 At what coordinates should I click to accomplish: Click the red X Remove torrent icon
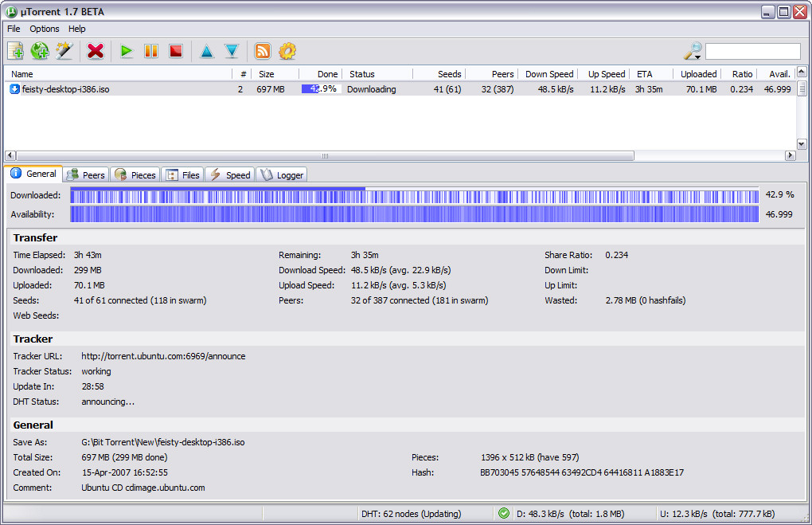point(96,51)
